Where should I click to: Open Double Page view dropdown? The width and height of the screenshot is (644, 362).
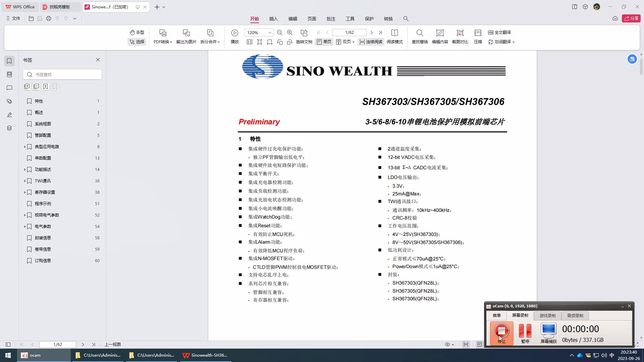345,42
